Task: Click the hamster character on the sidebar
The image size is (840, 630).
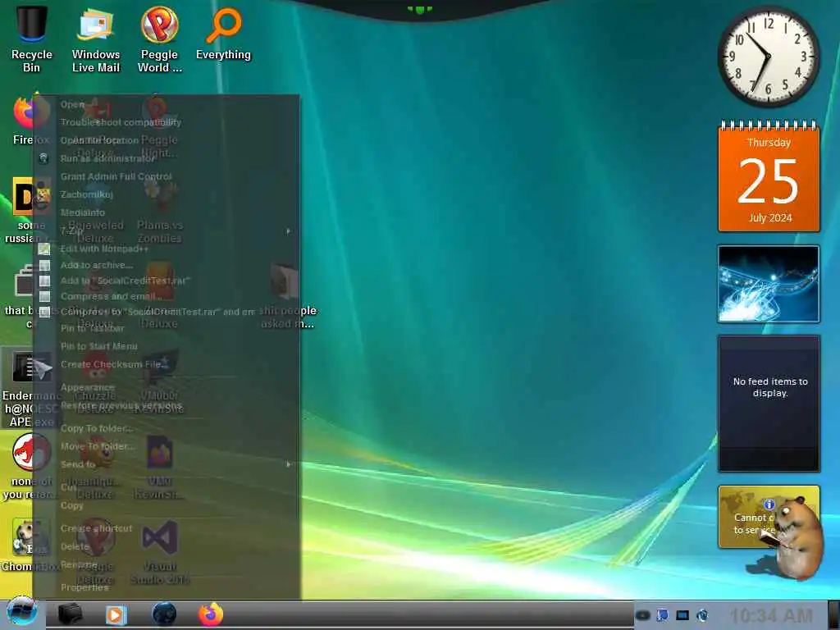Action: [x=796, y=538]
